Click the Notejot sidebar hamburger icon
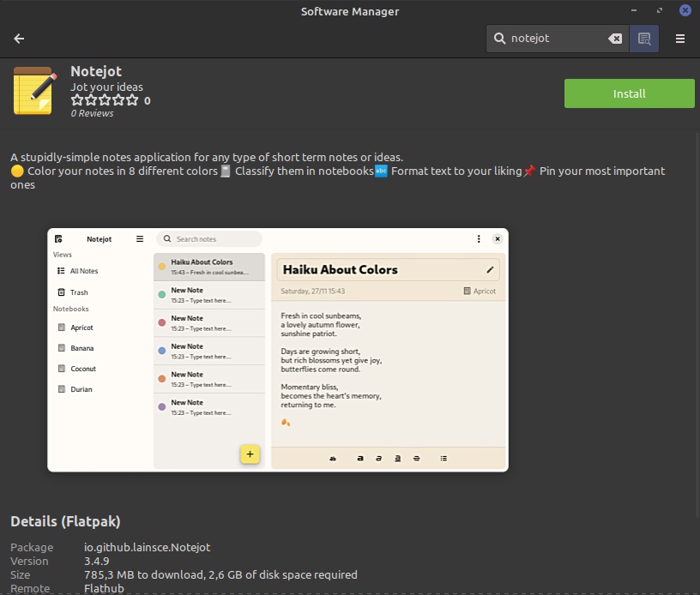This screenshot has width=700, height=595. (x=139, y=238)
